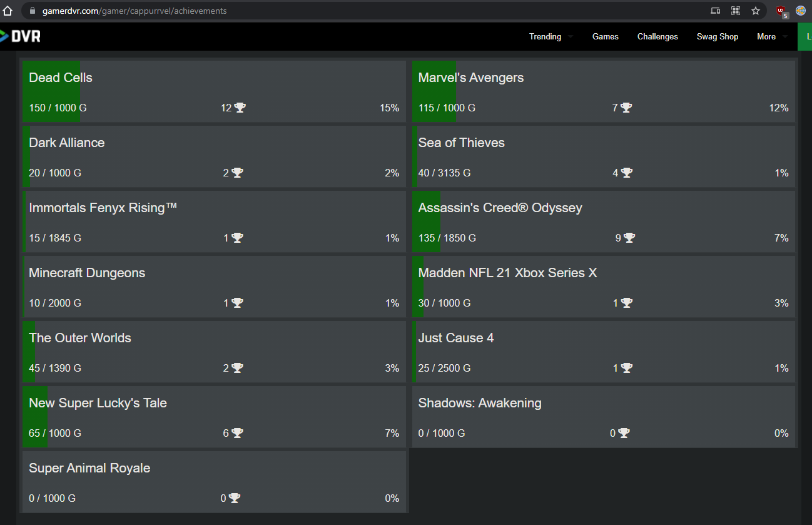Screen dimensions: 812x525
Task: Open The Outer Worlds game title
Action: click(80, 338)
